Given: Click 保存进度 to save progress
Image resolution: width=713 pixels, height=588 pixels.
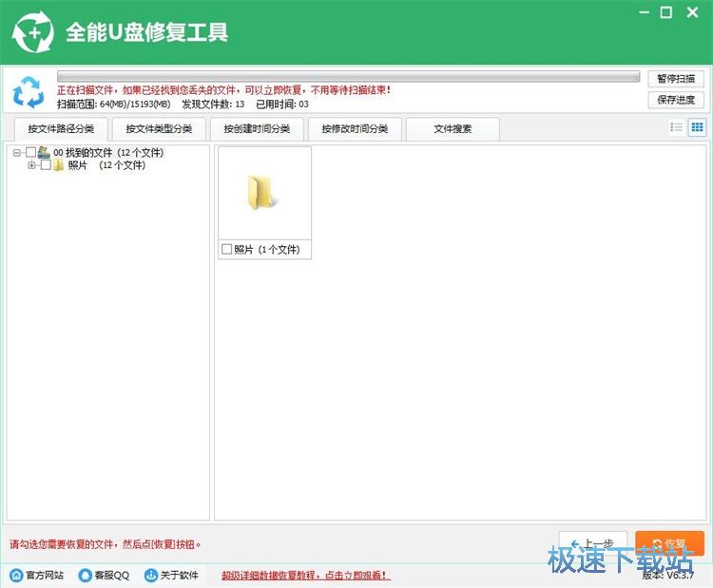Looking at the screenshot, I should point(676,99).
